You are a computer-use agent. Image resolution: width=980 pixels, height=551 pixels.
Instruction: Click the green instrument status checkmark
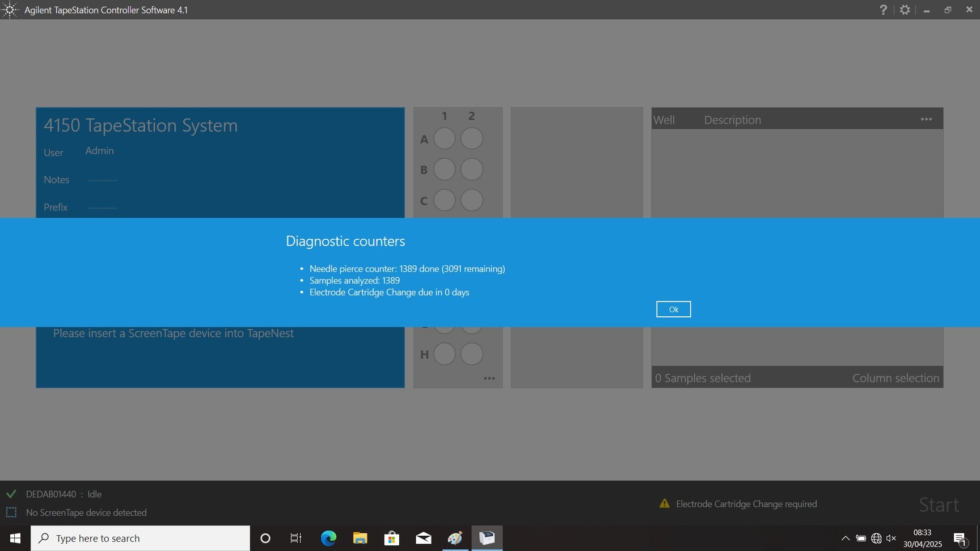point(11,494)
